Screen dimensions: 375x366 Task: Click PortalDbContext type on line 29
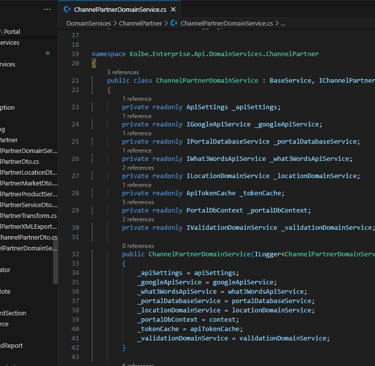point(215,211)
